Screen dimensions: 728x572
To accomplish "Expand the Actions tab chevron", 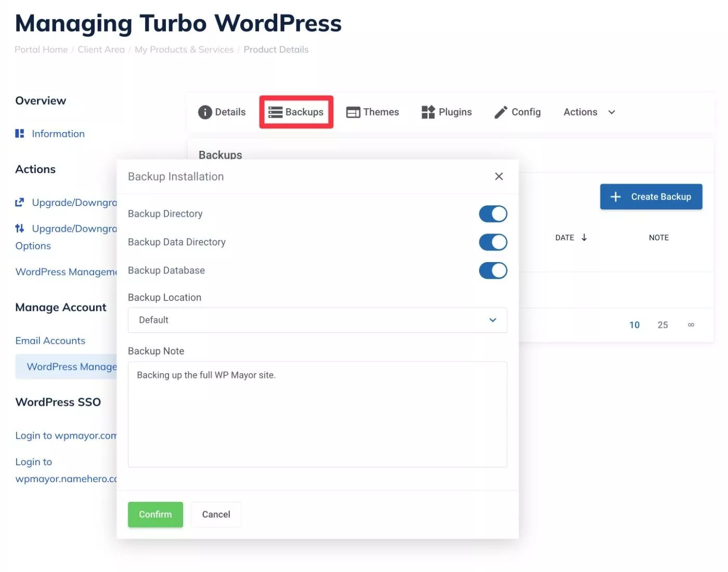I will [612, 112].
